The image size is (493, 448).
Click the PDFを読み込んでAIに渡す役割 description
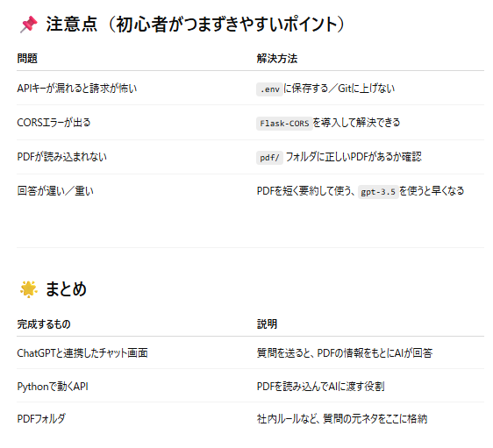320,387
